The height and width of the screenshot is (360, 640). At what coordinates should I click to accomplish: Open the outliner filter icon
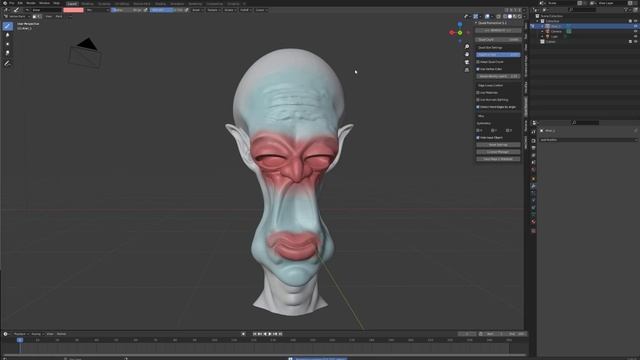(627, 10)
